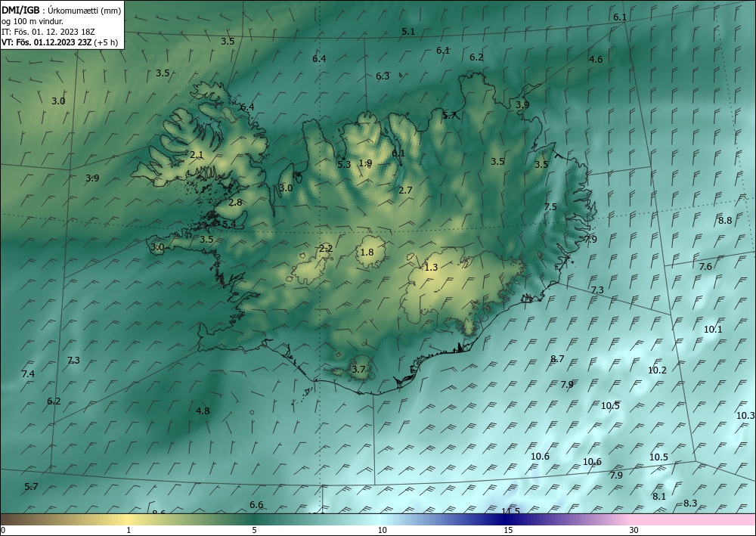Click the 8.1 value label
Screen dimensions: 756x536
pos(659,497)
